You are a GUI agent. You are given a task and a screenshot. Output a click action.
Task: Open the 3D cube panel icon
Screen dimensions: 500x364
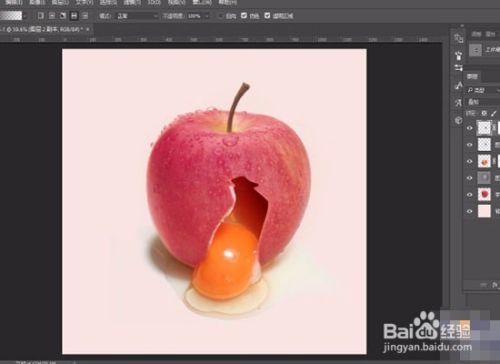459,120
